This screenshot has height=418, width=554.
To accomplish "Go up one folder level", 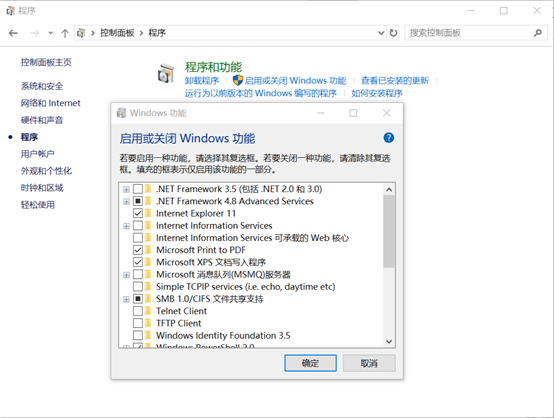I will pyautogui.click(x=65, y=33).
